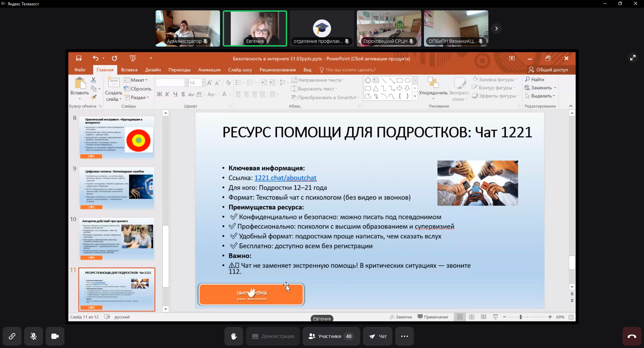Hang up with the red end-call button
The width and height of the screenshot is (644, 348).
(x=632, y=336)
